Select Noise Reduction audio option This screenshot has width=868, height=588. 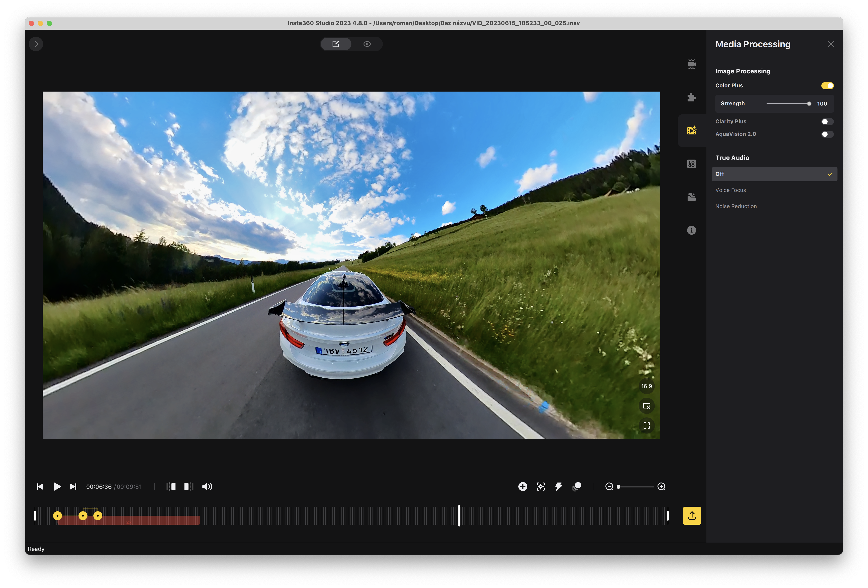click(736, 206)
